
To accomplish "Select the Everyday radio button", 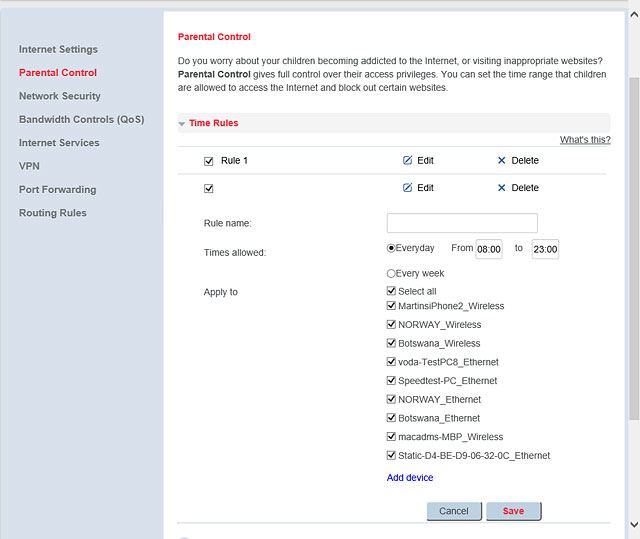I will coord(391,248).
